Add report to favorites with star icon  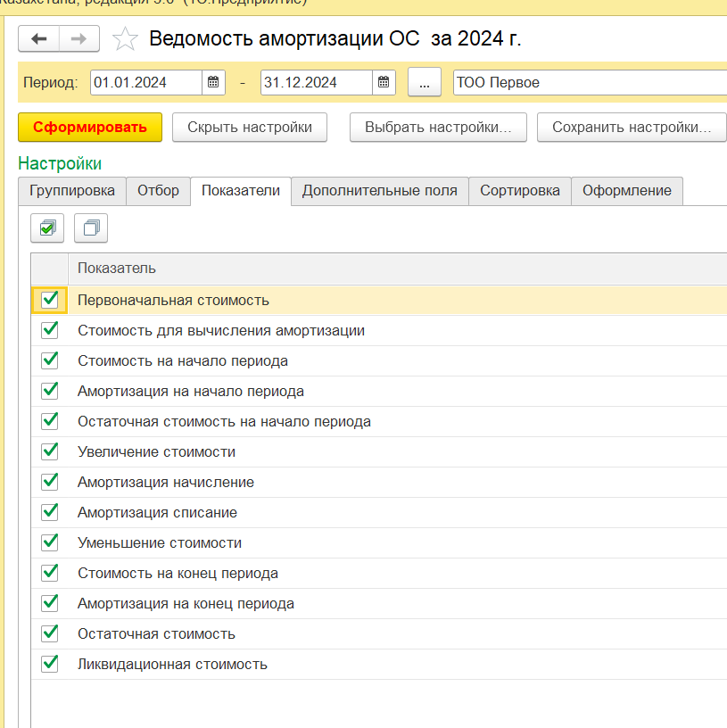125,39
